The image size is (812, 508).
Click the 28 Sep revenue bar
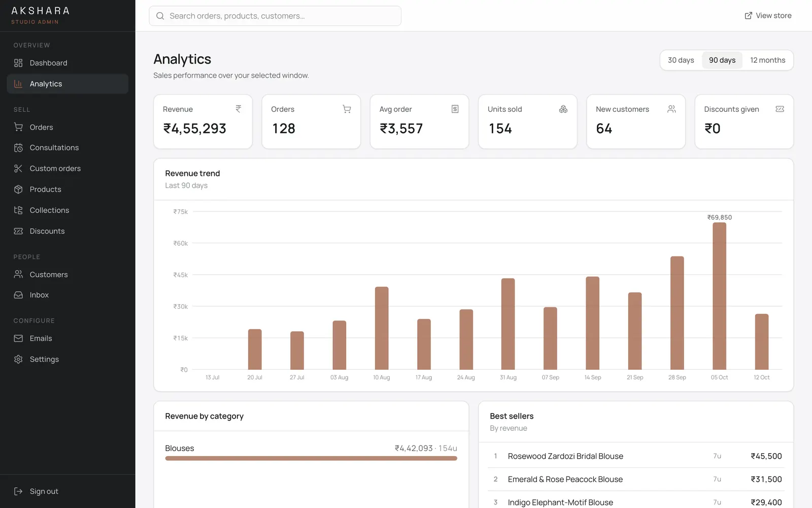[x=677, y=313]
